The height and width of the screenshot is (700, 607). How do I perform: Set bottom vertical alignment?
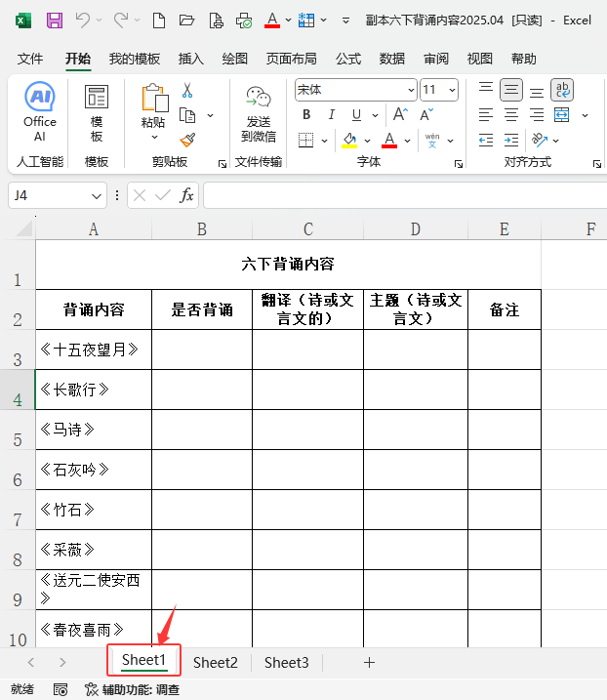537,92
